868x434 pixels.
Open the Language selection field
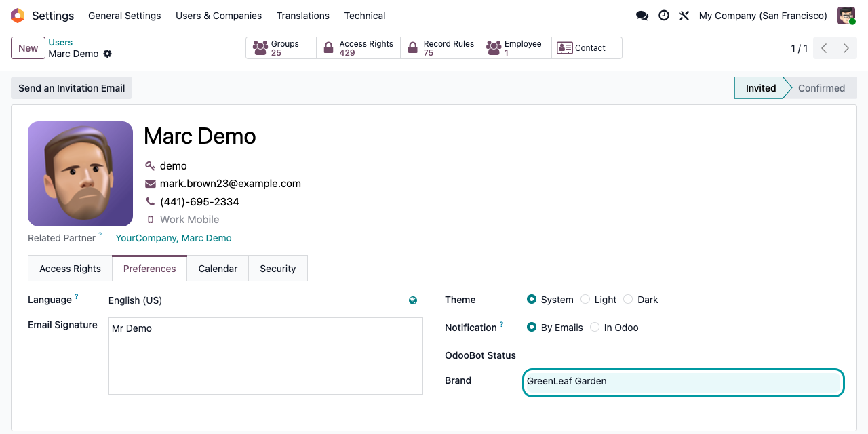click(x=256, y=300)
